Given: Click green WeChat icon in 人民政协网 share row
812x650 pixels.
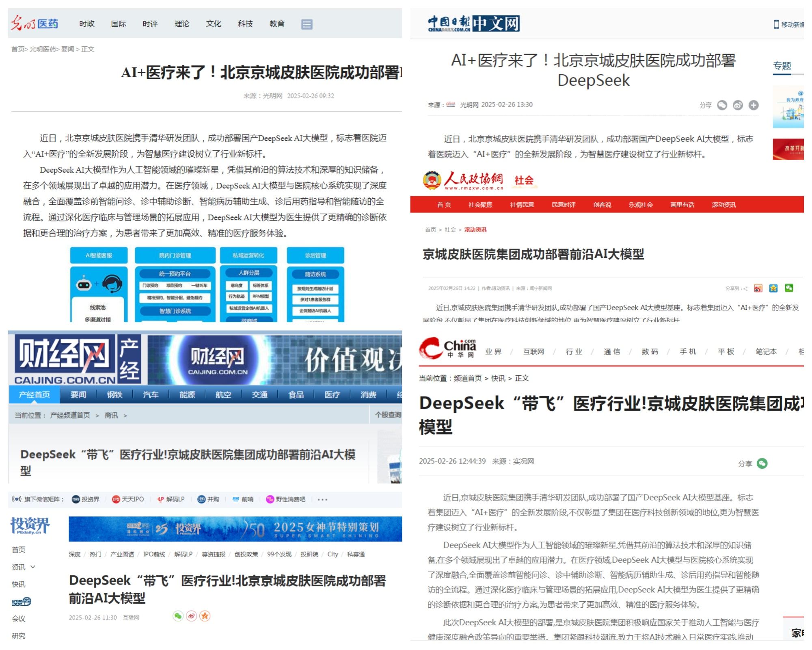Looking at the screenshot, I should click(x=789, y=288).
